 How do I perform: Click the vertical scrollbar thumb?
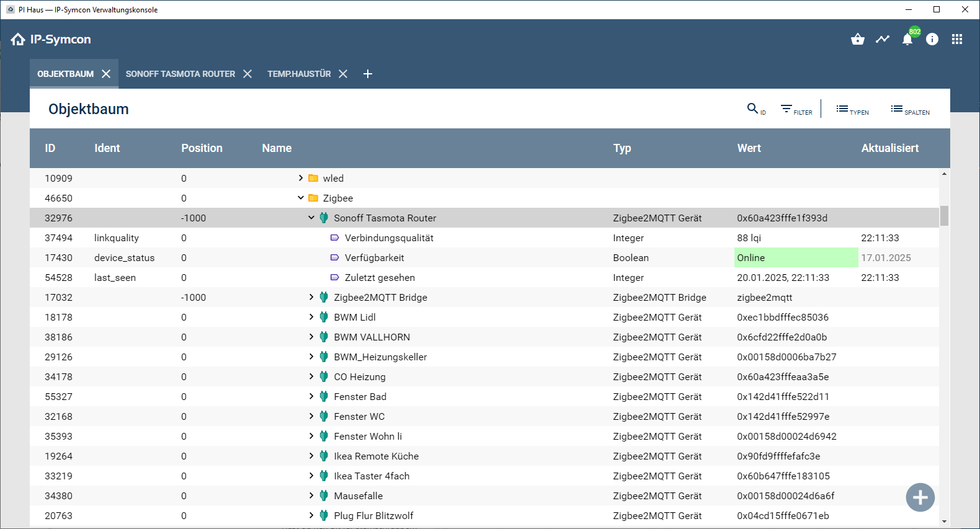[x=944, y=216]
